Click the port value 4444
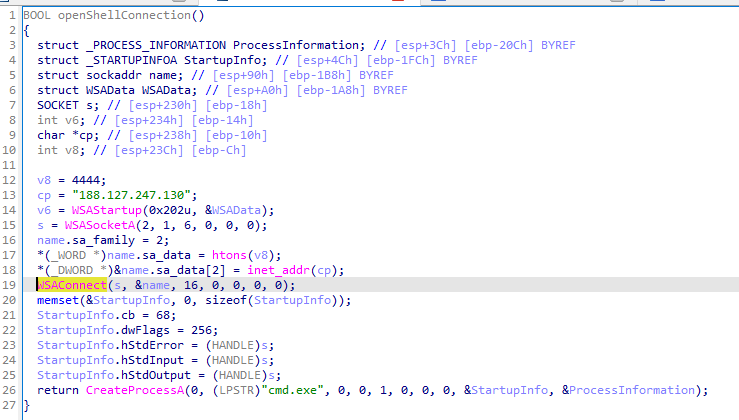The height and width of the screenshot is (420, 739). [86, 180]
